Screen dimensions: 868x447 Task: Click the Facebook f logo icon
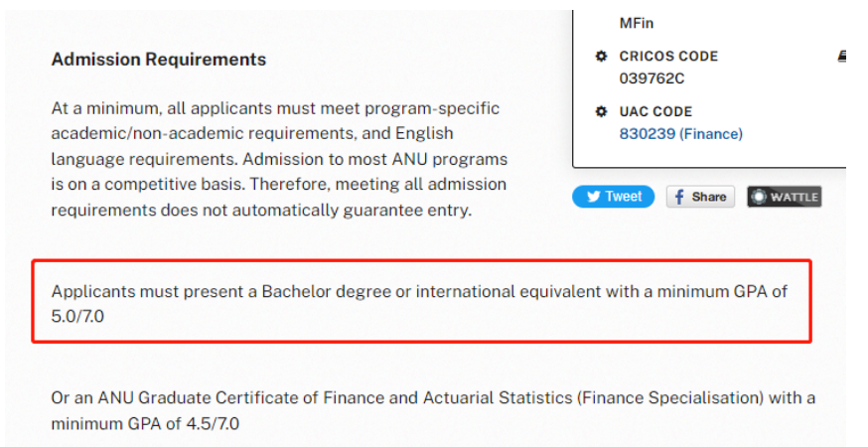[x=679, y=197]
